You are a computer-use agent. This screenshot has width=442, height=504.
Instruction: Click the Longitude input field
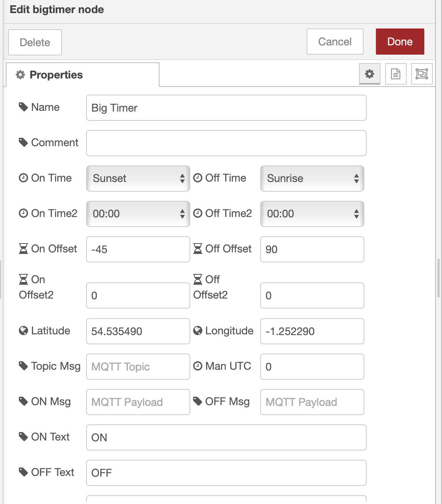click(312, 331)
